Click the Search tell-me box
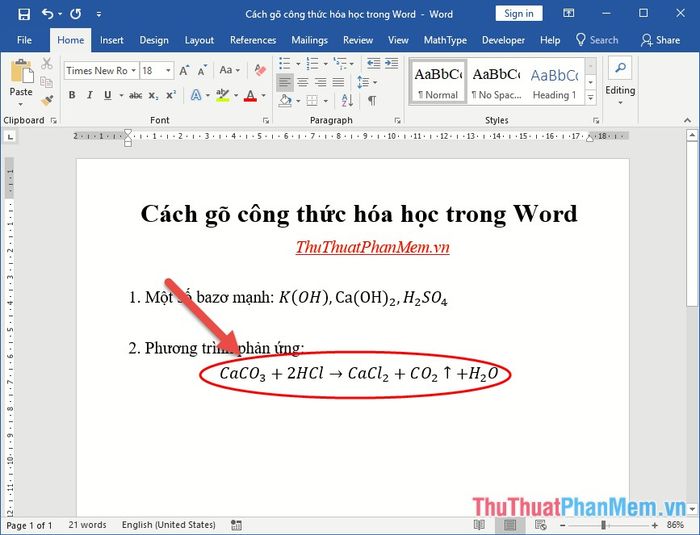This screenshot has height=535, width=700. [597, 40]
